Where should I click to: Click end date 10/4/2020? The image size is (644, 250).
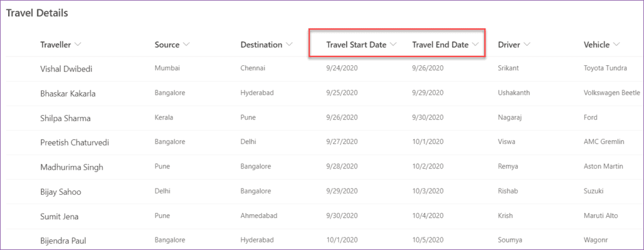pyautogui.click(x=428, y=215)
